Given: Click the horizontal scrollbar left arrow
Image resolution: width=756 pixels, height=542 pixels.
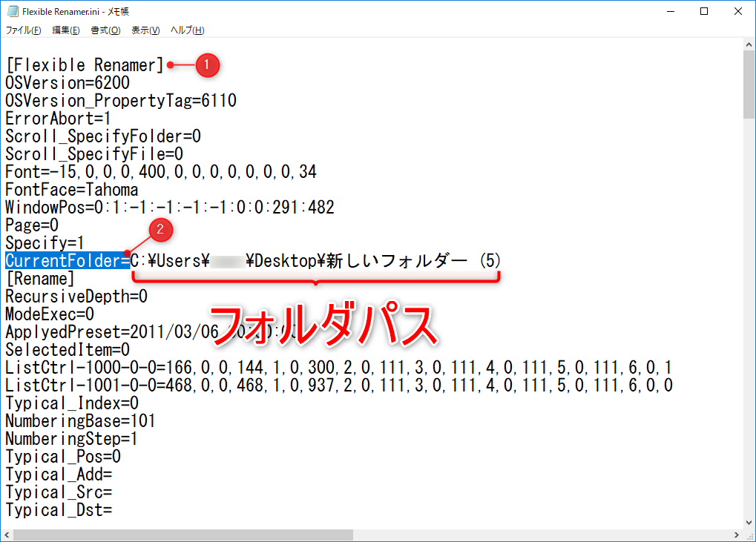Looking at the screenshot, I should pyautogui.click(x=7, y=535).
